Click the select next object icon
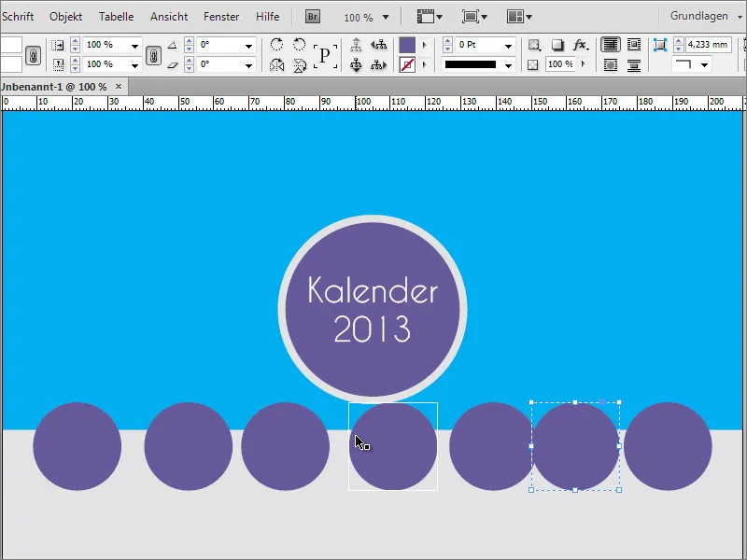The height and width of the screenshot is (560, 747). [x=379, y=64]
